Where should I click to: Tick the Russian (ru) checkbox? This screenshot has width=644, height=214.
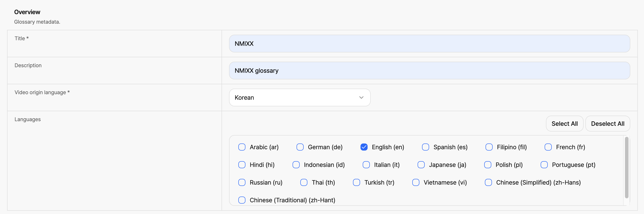242,183
